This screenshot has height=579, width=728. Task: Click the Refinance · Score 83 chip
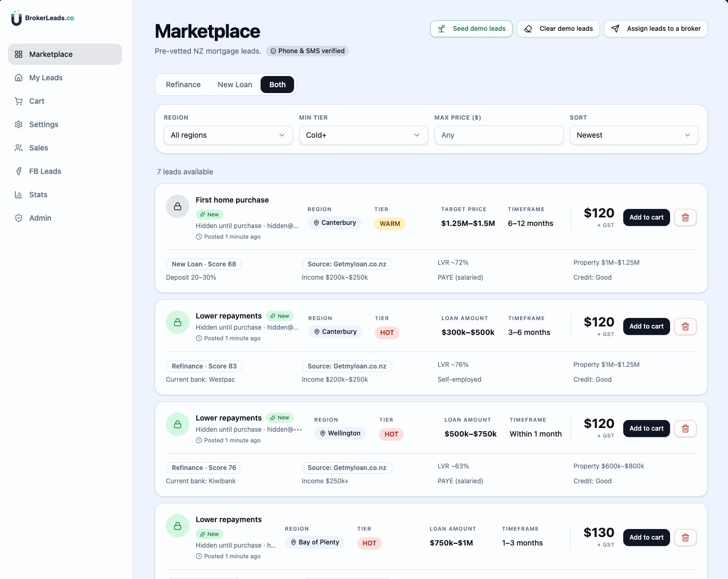point(204,366)
